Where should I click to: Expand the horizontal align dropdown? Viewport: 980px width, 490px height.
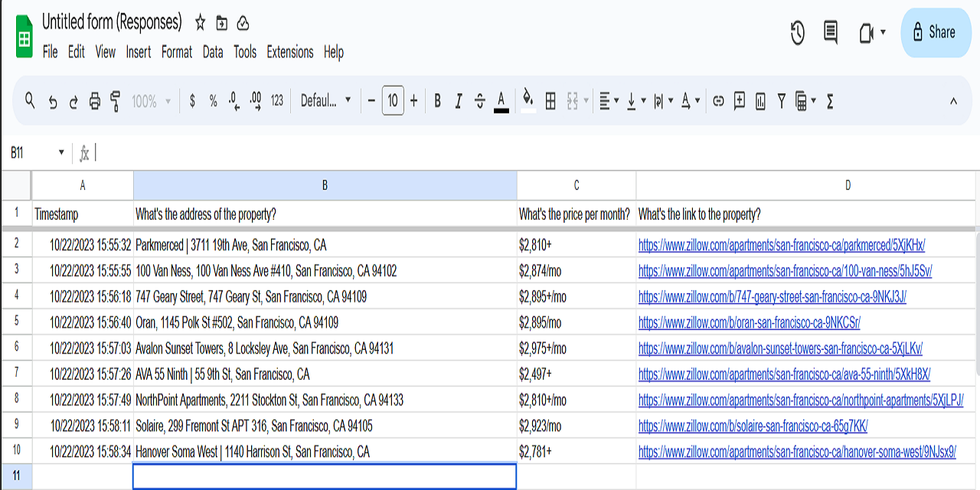pyautogui.click(x=609, y=100)
